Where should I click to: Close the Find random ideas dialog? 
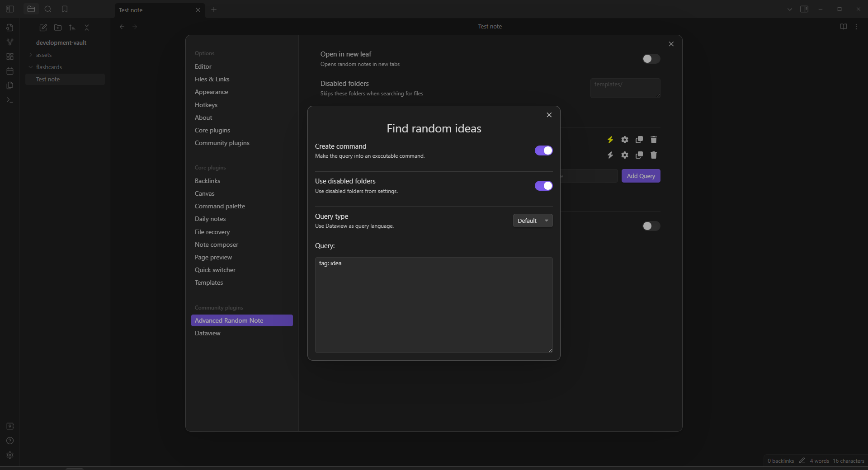click(x=549, y=115)
